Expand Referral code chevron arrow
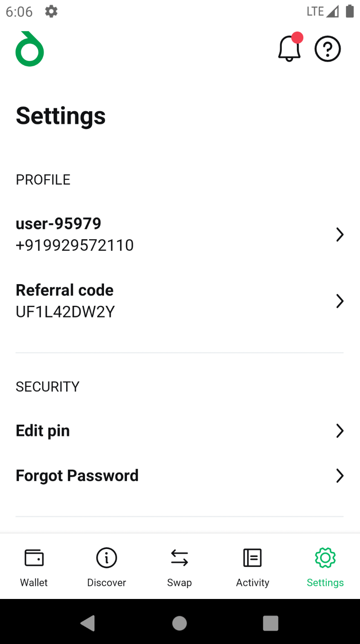Image resolution: width=360 pixels, height=644 pixels. pyautogui.click(x=340, y=301)
